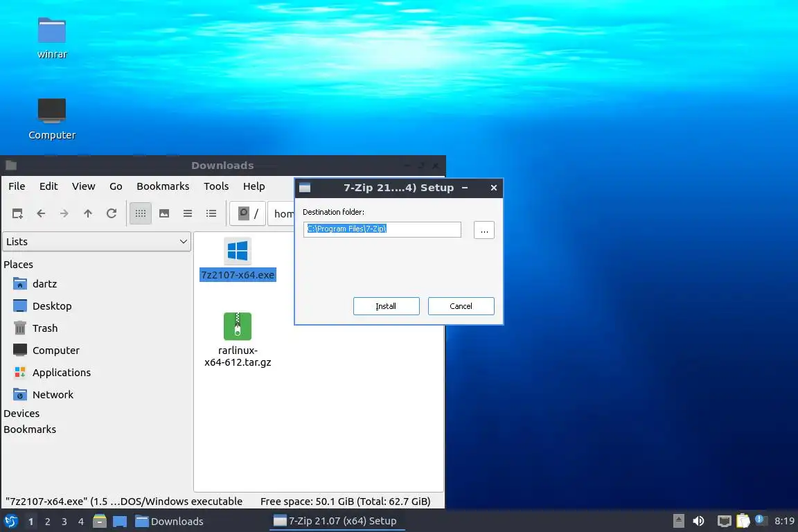Open the Tools menu
This screenshot has width=798, height=532.
(x=216, y=186)
